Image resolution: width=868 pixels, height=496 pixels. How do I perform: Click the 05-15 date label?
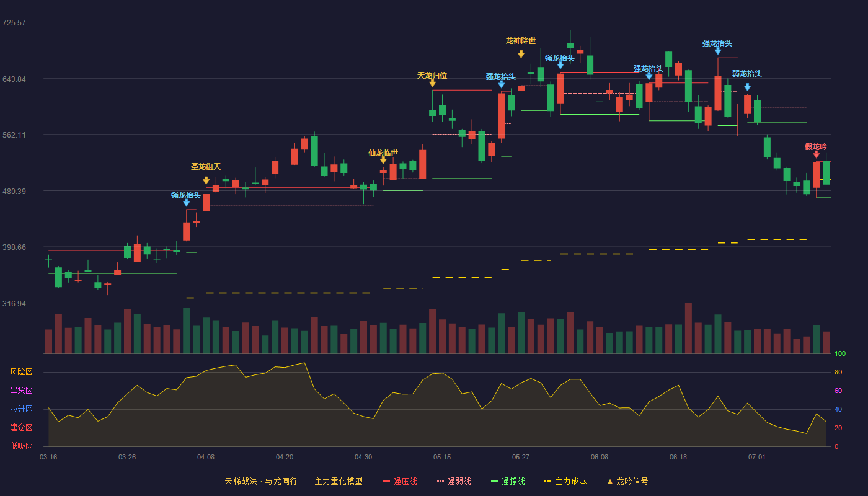tap(442, 457)
